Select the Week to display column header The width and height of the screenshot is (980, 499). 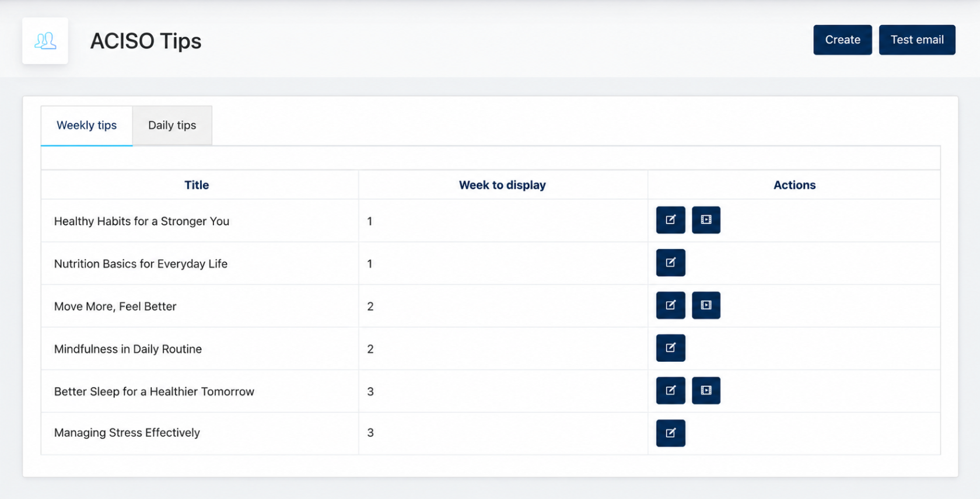(x=502, y=185)
